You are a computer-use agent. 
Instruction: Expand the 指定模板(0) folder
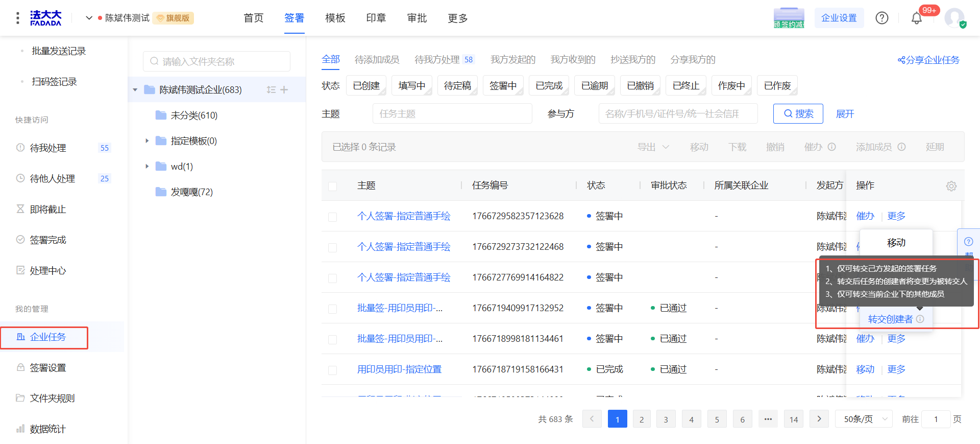click(x=147, y=141)
